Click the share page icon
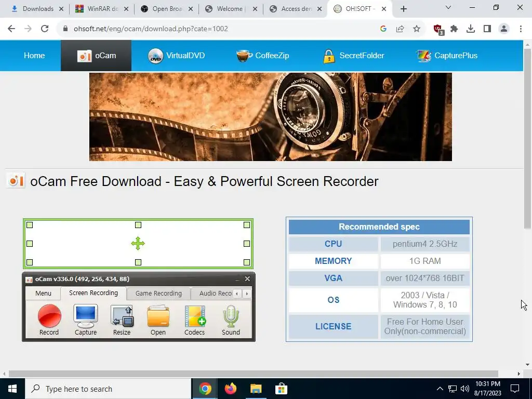This screenshot has width=532, height=399. tap(400, 29)
